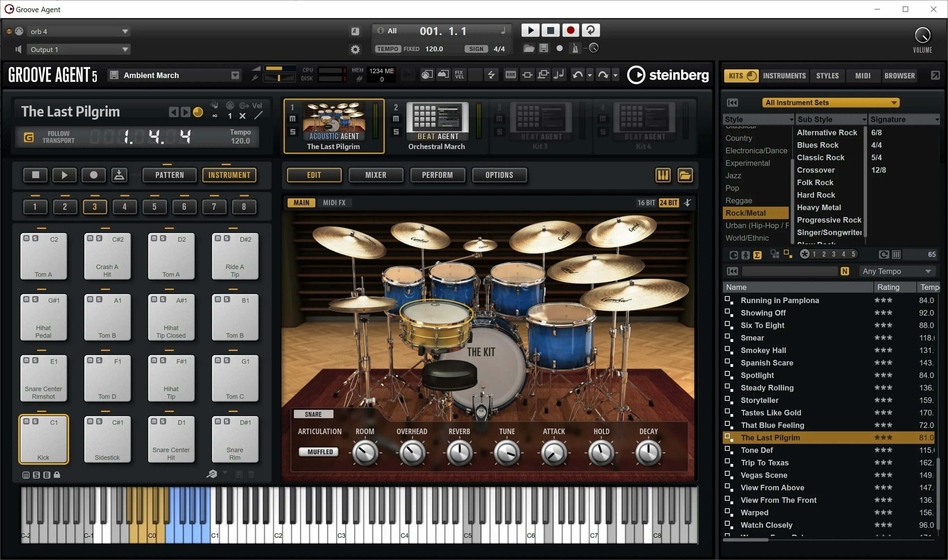Viewport: 948px width, 560px height.
Task: Select the Fix Velocity icon
Action: coord(459,74)
